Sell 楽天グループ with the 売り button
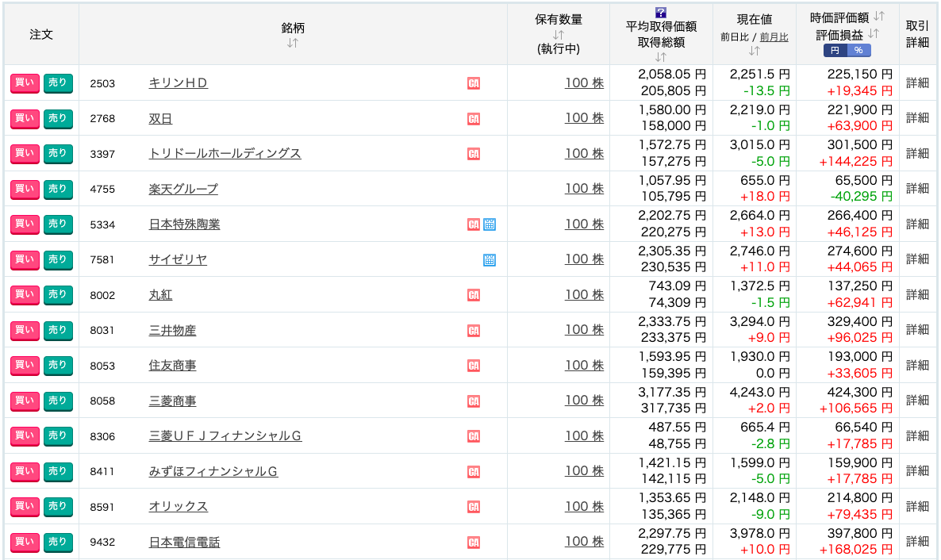The width and height of the screenshot is (941, 560). click(x=58, y=190)
